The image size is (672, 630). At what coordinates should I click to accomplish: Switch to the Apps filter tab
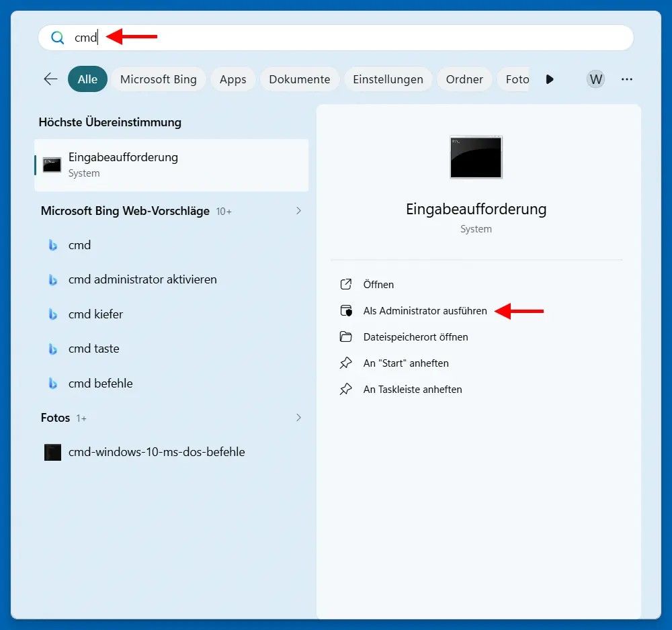[x=233, y=79]
